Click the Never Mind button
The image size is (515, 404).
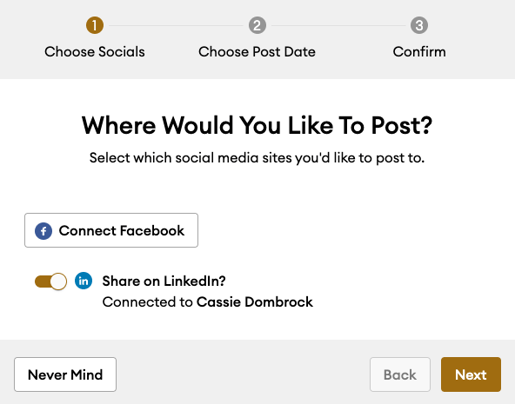coord(65,374)
